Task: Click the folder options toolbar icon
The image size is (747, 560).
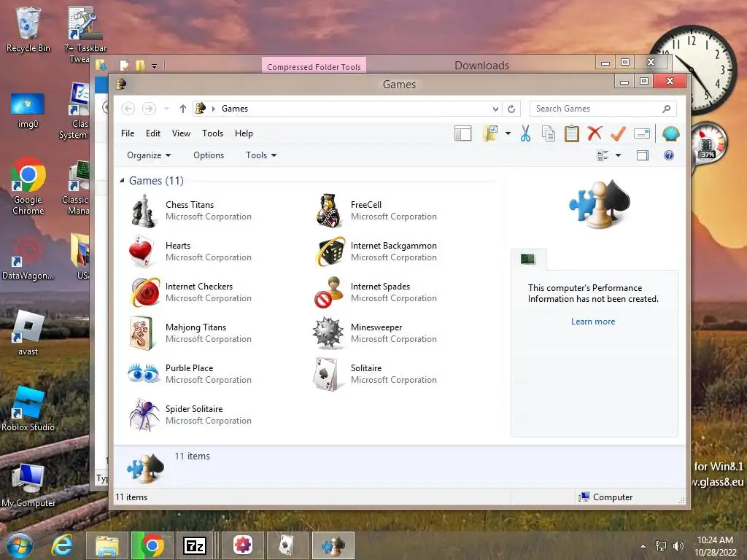Action: click(x=490, y=134)
